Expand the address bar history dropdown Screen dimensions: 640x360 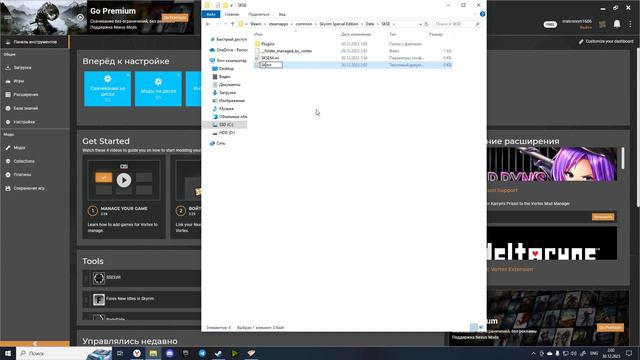tap(420, 24)
